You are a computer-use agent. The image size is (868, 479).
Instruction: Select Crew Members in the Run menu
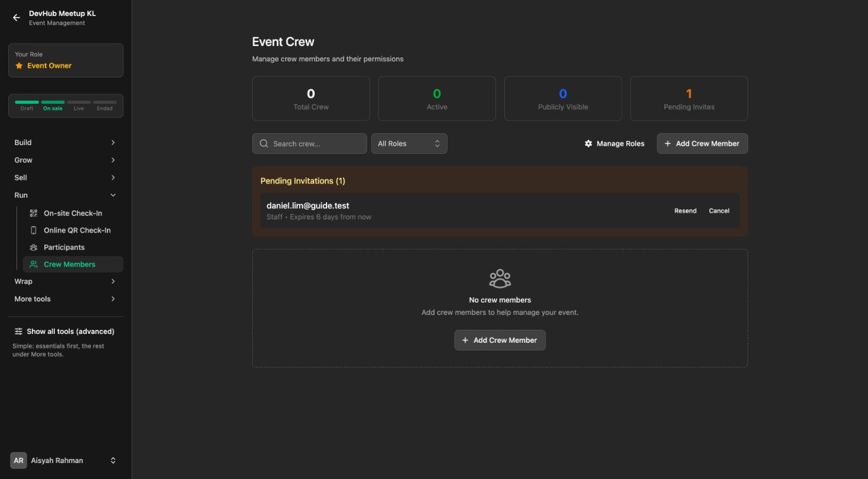tap(73, 264)
